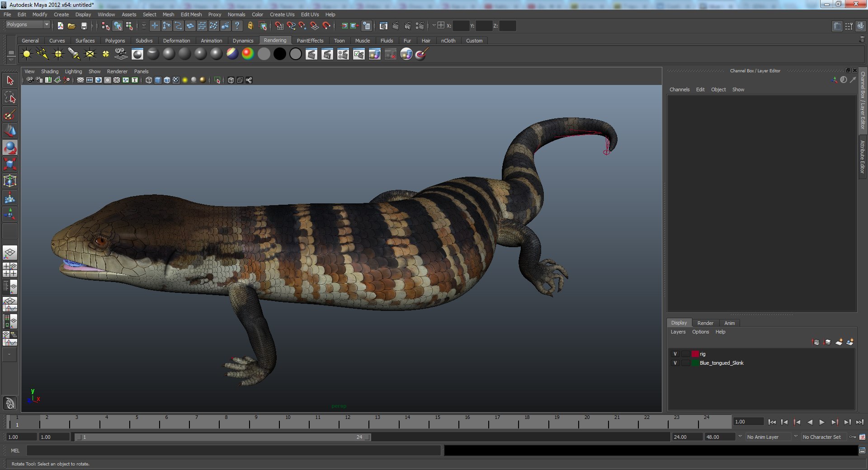The height and width of the screenshot is (470, 868).
Task: Activate the Rotate tool sphere icon
Action: pyautogui.click(x=10, y=148)
